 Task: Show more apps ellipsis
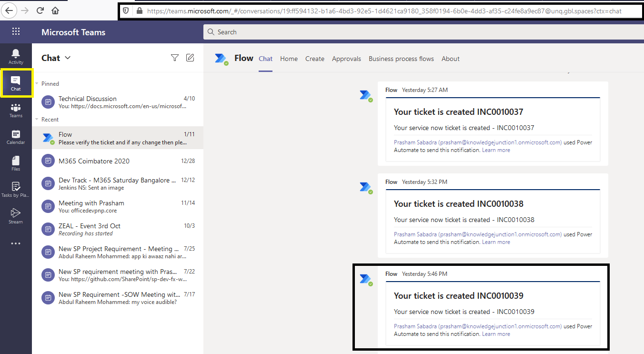[x=16, y=243]
